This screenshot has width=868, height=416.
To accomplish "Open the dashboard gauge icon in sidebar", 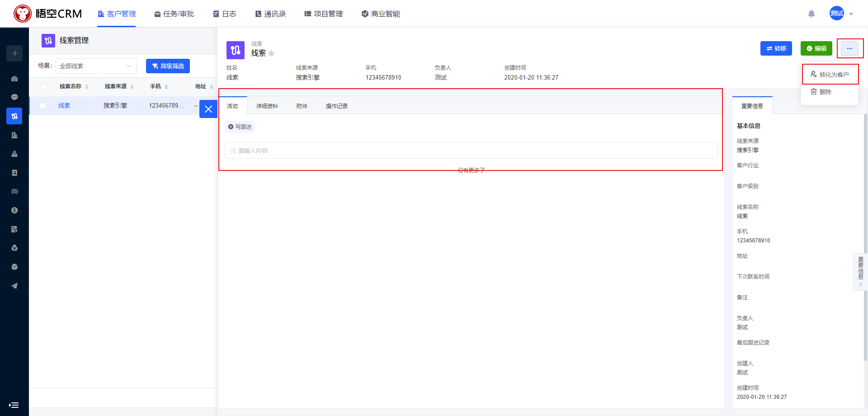I will [x=14, y=79].
